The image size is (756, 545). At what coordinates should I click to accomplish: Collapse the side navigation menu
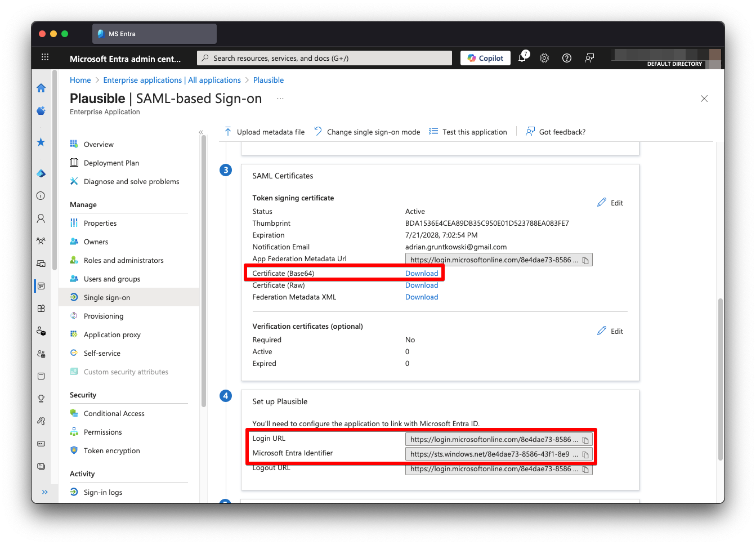click(201, 132)
